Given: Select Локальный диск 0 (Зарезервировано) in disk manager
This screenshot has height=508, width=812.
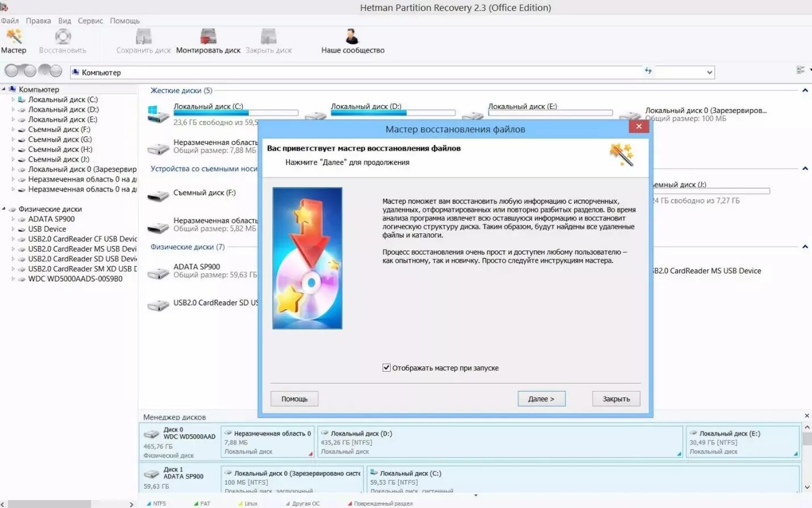Looking at the screenshot, I should pyautogui.click(x=292, y=479).
